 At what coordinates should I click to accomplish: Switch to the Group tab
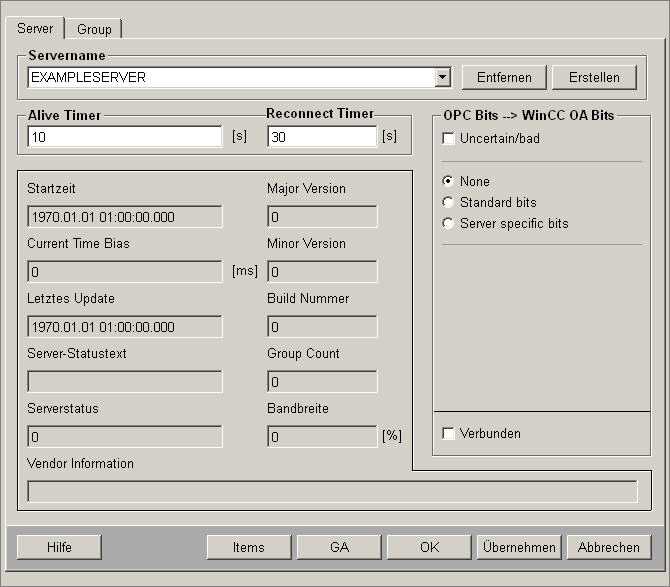pos(95,29)
